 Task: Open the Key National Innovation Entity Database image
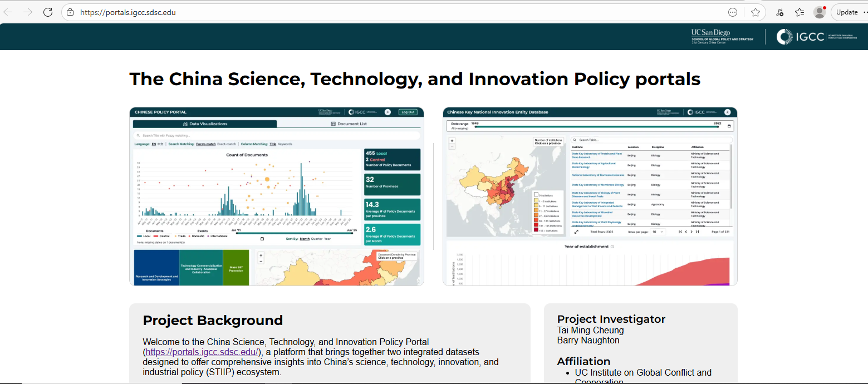(590, 196)
